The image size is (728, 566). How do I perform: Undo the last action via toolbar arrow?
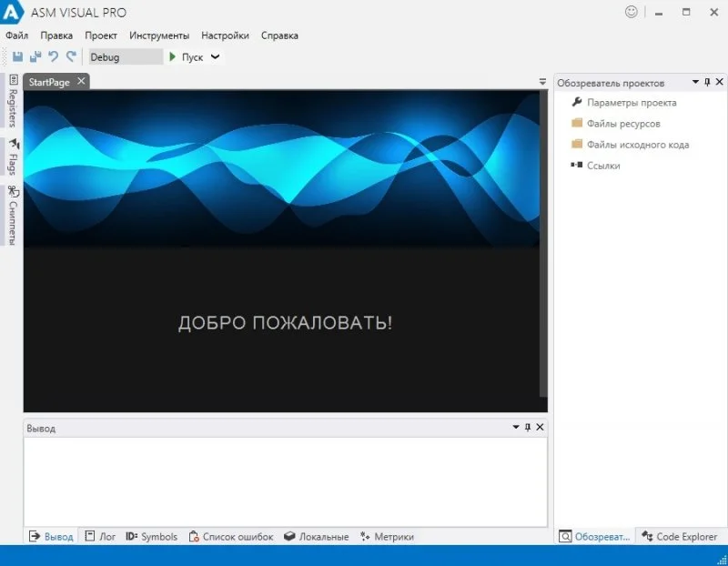tap(54, 56)
